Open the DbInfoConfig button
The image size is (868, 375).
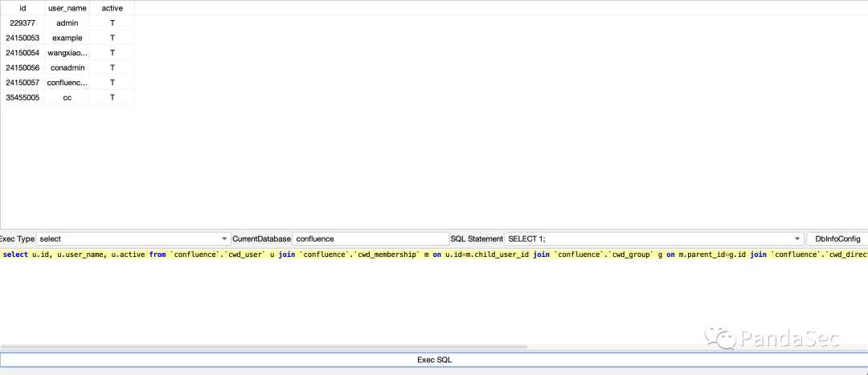(837, 239)
